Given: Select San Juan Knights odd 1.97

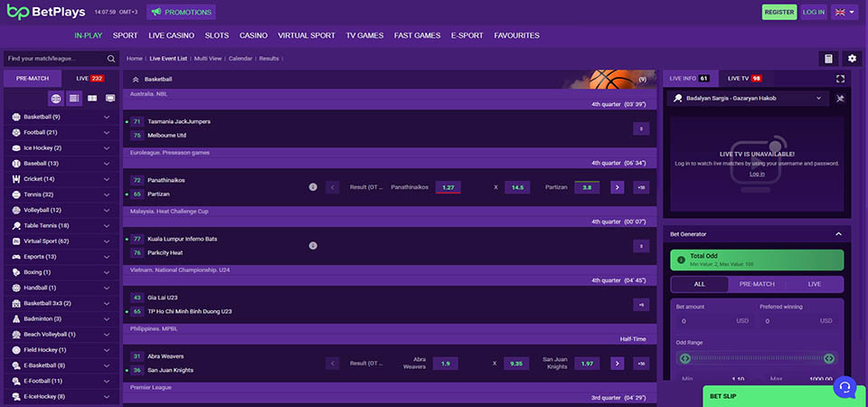Looking at the screenshot, I should pyautogui.click(x=587, y=364).
